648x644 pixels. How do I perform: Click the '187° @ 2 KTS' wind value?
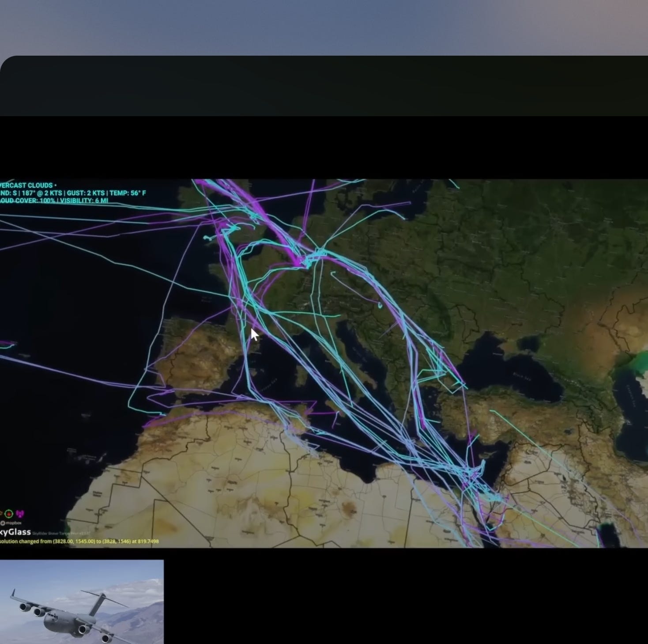click(41, 193)
